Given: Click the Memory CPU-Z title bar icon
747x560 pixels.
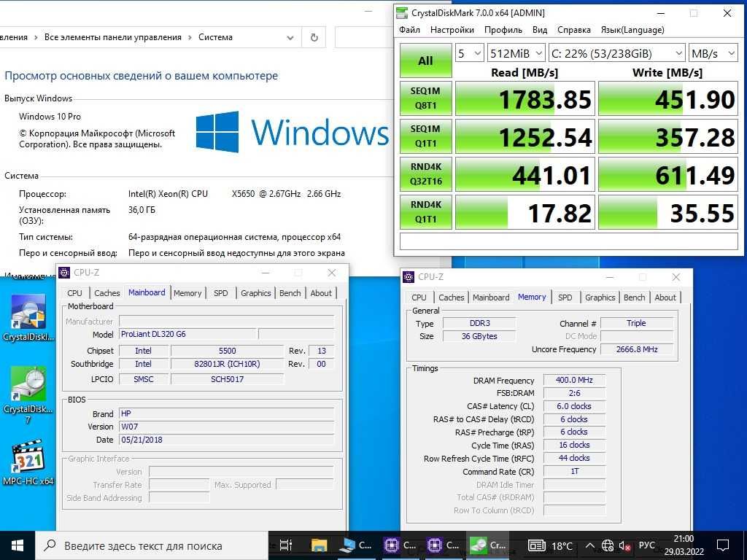Looking at the screenshot, I should pos(409,276).
